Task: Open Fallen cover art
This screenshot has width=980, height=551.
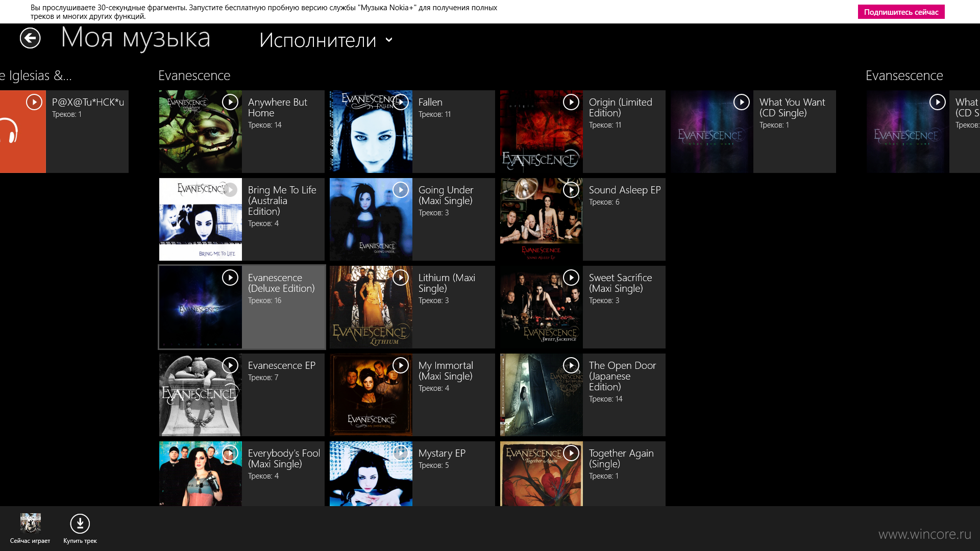Action: 371,132
